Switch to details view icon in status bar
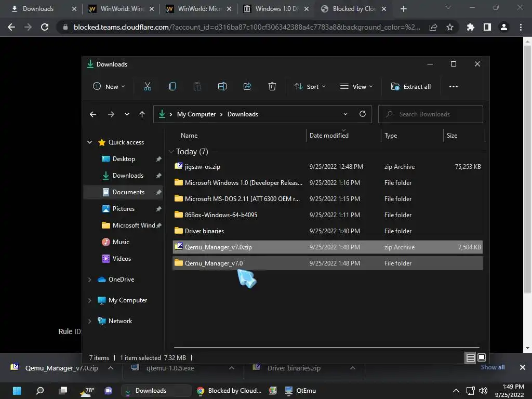 tap(470, 357)
